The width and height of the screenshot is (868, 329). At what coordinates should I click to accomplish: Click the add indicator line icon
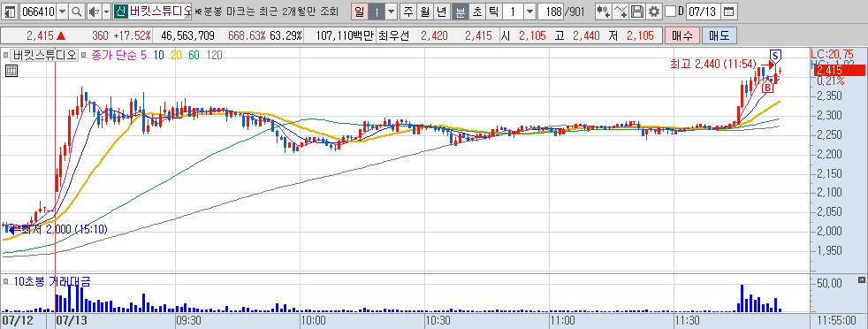621,11
